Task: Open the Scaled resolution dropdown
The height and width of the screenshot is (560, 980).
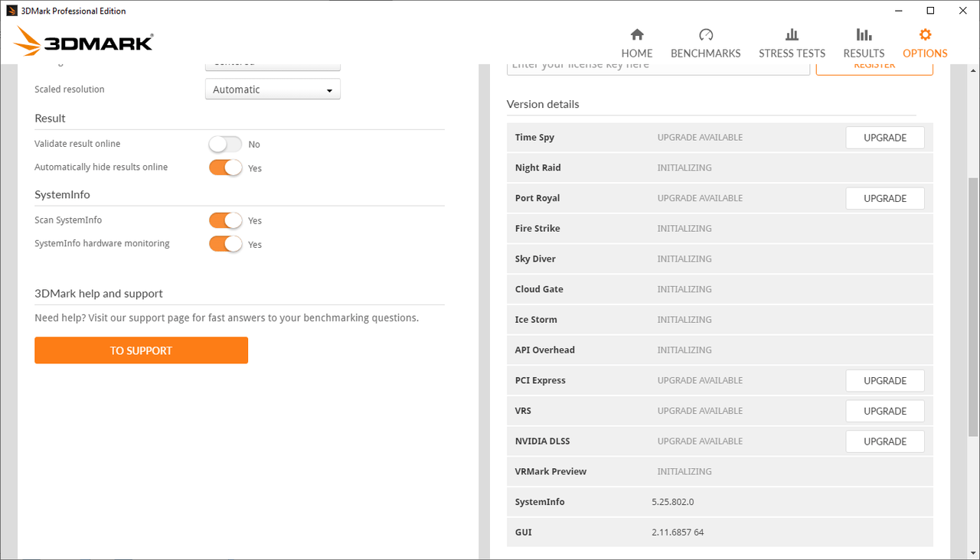Action: click(x=273, y=90)
